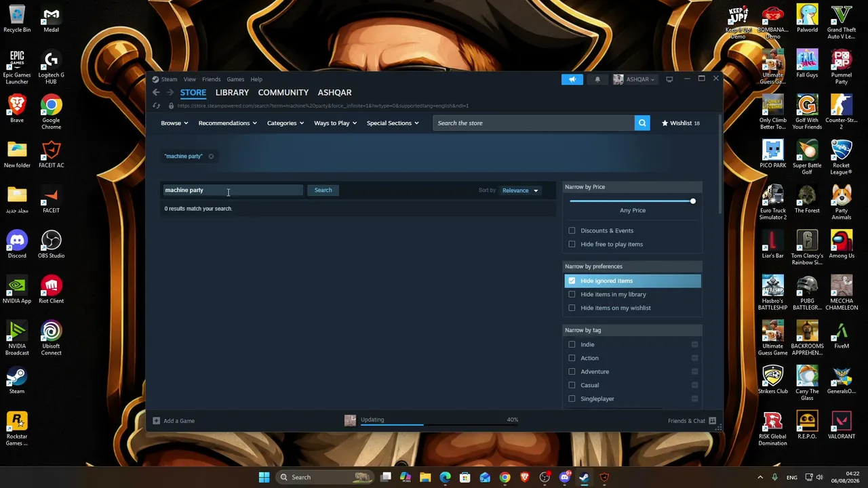Open the Games menu
The width and height of the screenshot is (868, 488).
pos(235,79)
